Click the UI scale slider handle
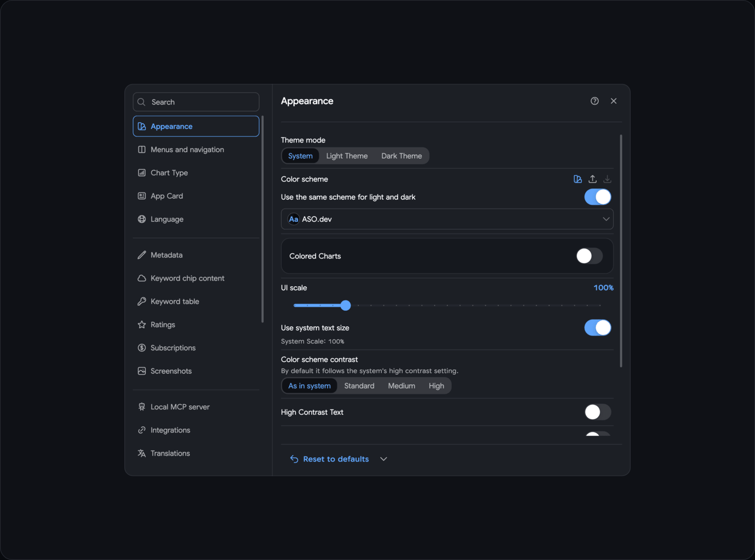The image size is (755, 560). tap(346, 305)
